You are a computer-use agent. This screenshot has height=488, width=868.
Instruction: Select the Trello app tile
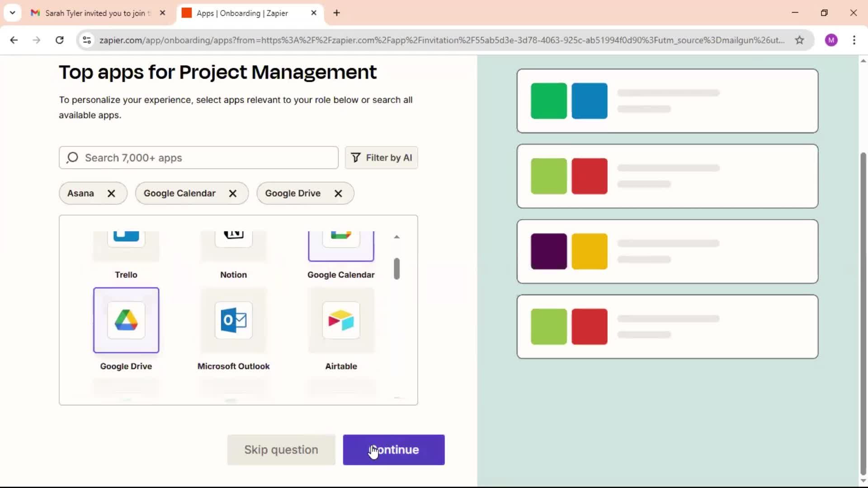click(126, 246)
